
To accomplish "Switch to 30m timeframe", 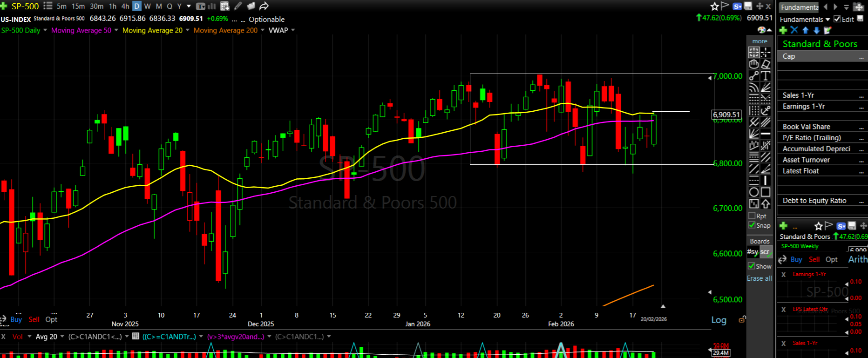I will [96, 6].
